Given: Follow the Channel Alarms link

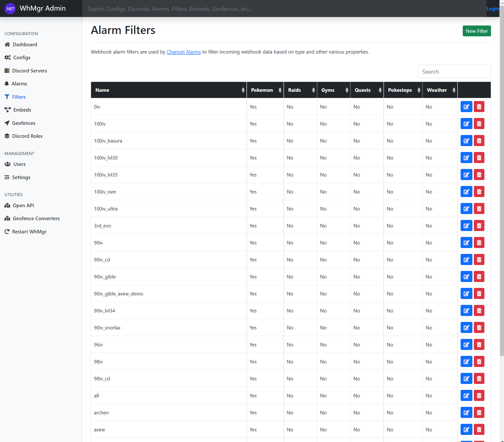Looking at the screenshot, I should click(x=184, y=52).
